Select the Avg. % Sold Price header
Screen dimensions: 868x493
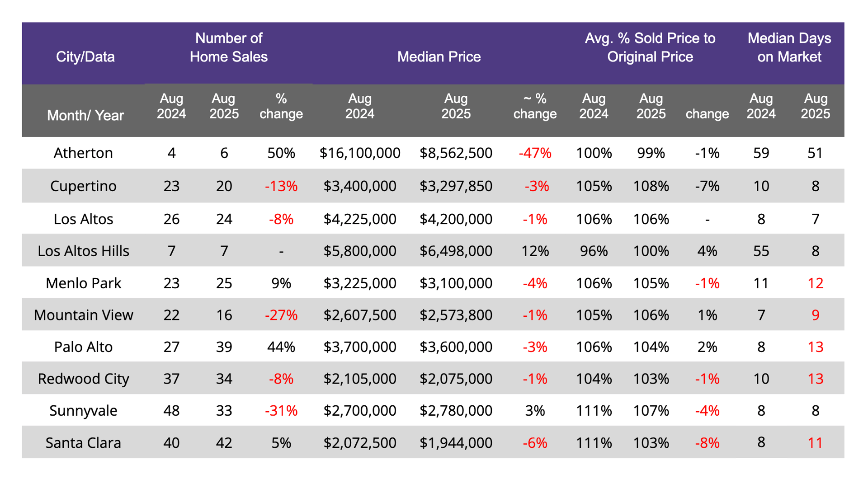[650, 47]
